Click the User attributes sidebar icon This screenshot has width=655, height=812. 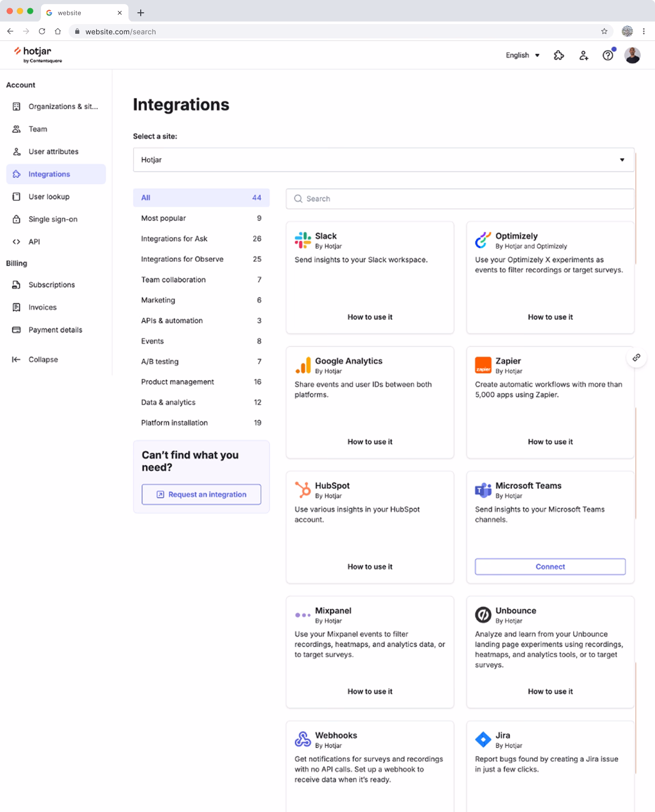coord(16,152)
